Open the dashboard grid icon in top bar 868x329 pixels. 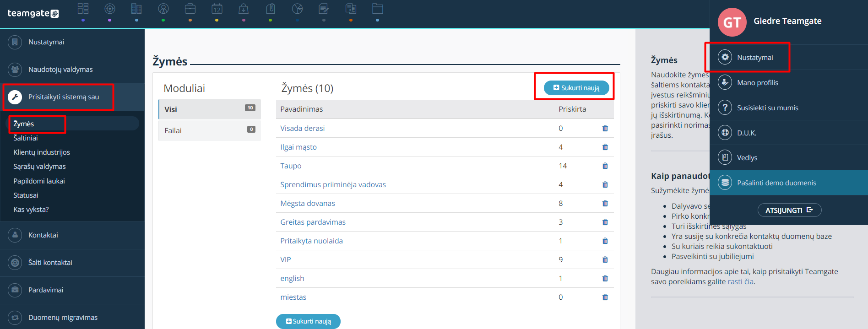tap(83, 9)
